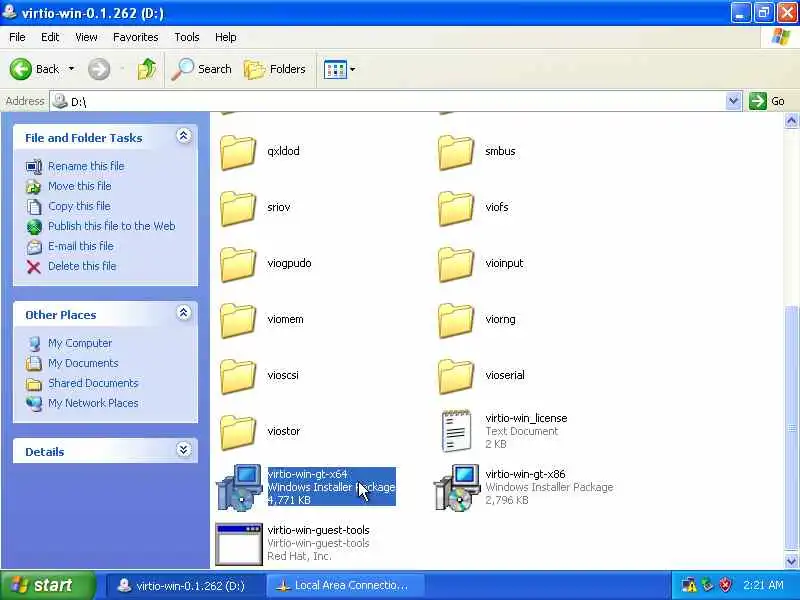Click Move this file

tap(80, 186)
